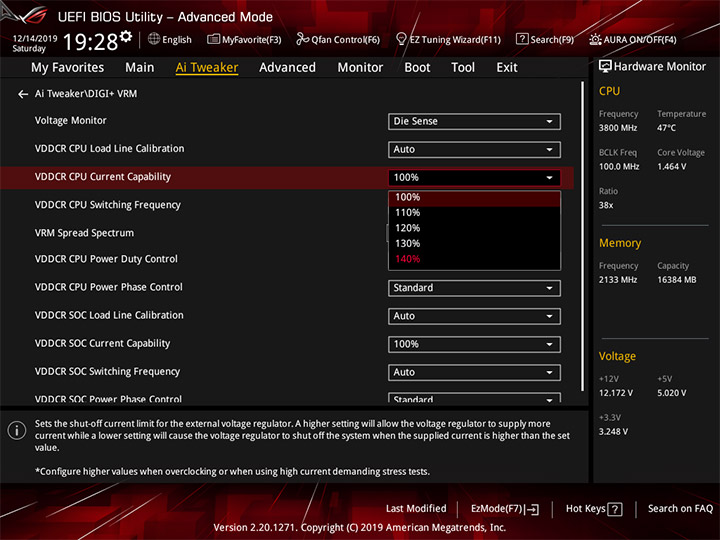
Task: Toggle AURA ON/OFF(F4)
Action: click(x=633, y=39)
